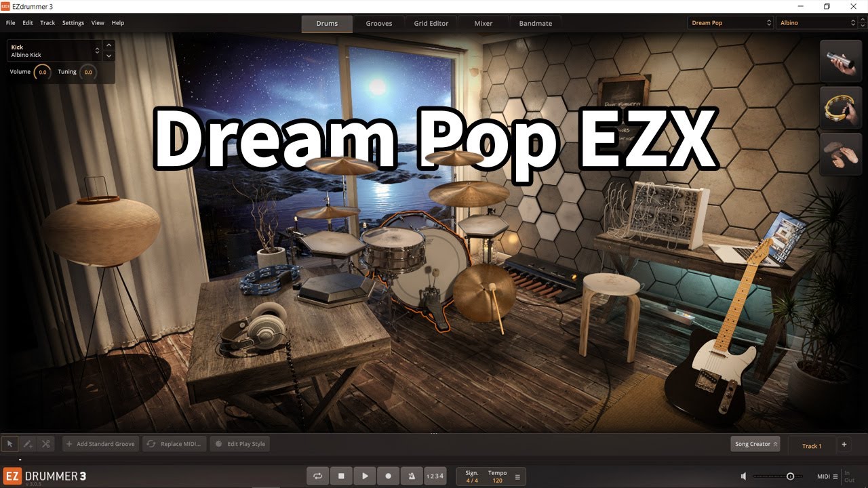Select the hand claps percussion thumbnail
868x488 pixels.
(x=840, y=153)
